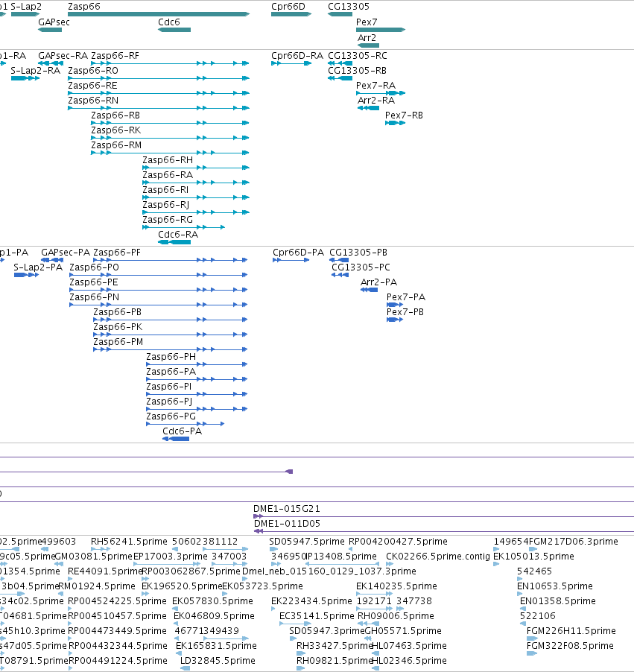634x672 pixels.
Task: Select the CG13305-PB protein label
Action: point(358,253)
